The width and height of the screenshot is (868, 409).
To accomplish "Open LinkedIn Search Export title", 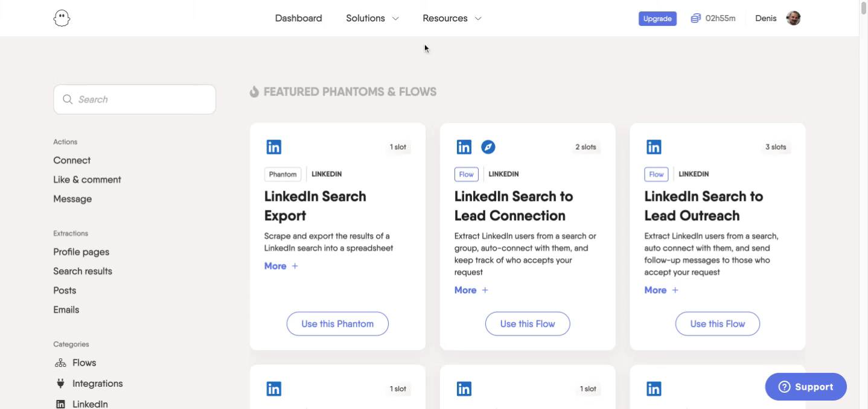I will (x=315, y=206).
